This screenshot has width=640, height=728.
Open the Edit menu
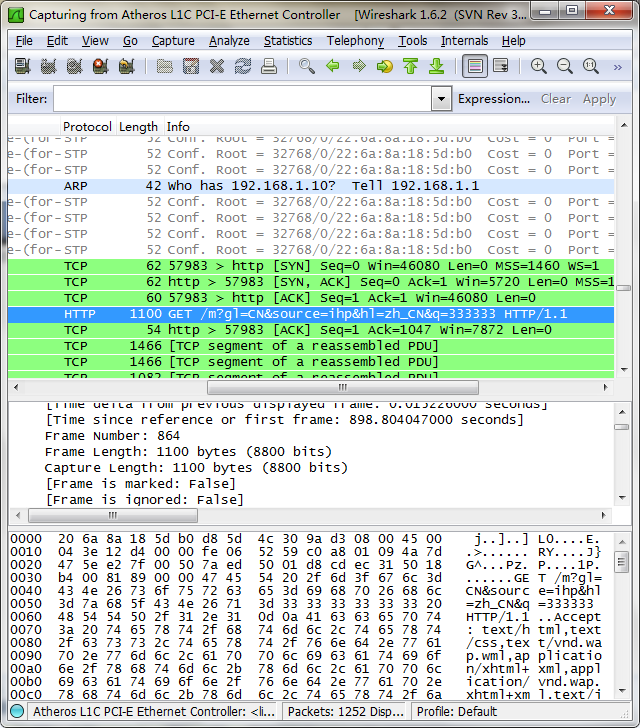click(x=57, y=41)
